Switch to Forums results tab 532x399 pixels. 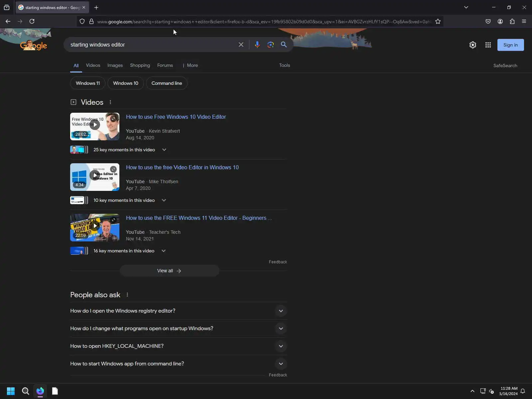click(x=165, y=65)
